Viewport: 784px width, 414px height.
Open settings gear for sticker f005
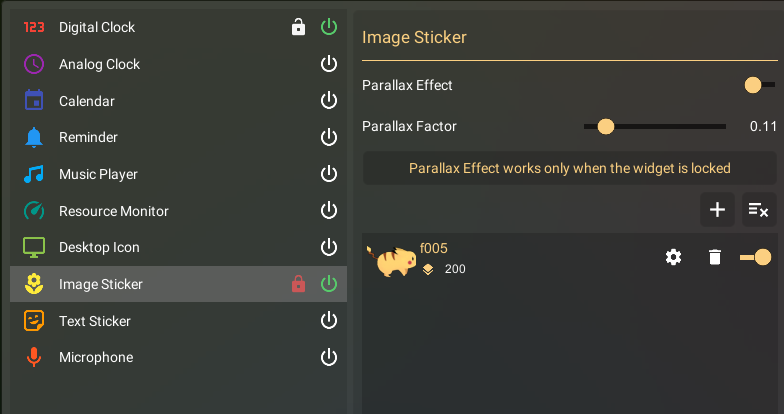coord(674,258)
